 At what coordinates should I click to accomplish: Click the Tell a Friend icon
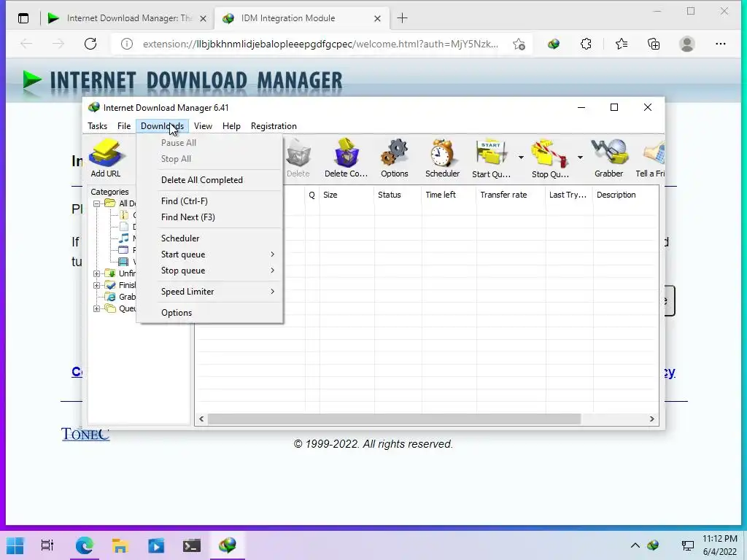click(651, 158)
